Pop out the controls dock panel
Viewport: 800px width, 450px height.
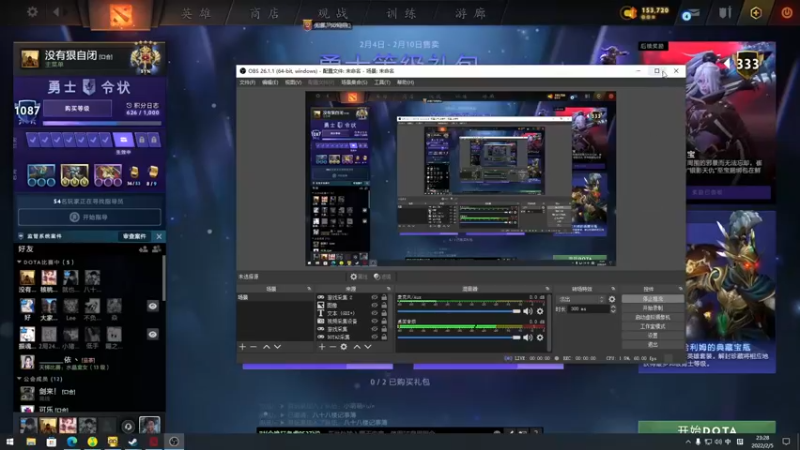[680, 289]
